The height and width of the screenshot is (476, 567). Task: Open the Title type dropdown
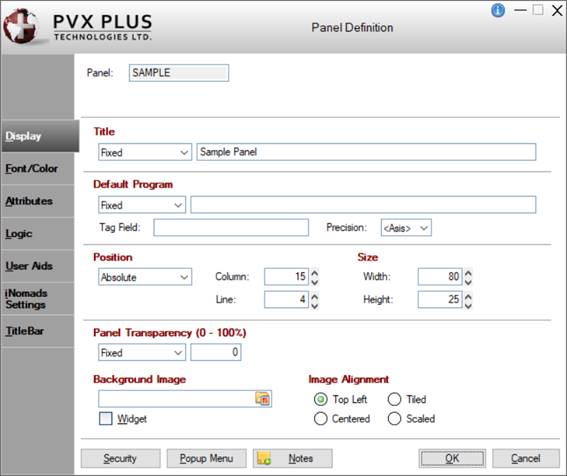click(145, 152)
